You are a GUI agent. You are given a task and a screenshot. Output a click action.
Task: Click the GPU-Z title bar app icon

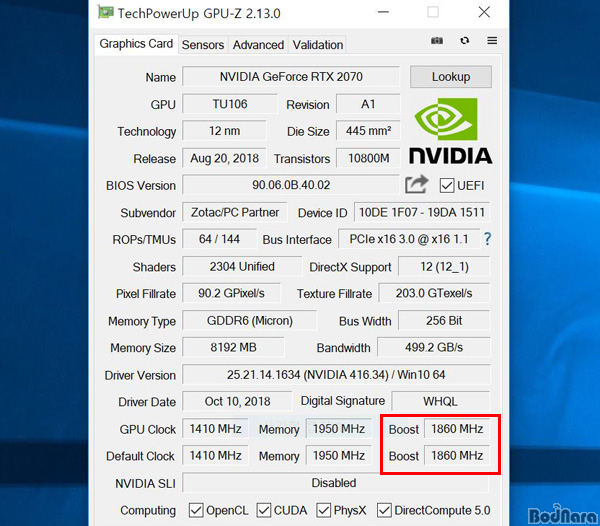[106, 12]
